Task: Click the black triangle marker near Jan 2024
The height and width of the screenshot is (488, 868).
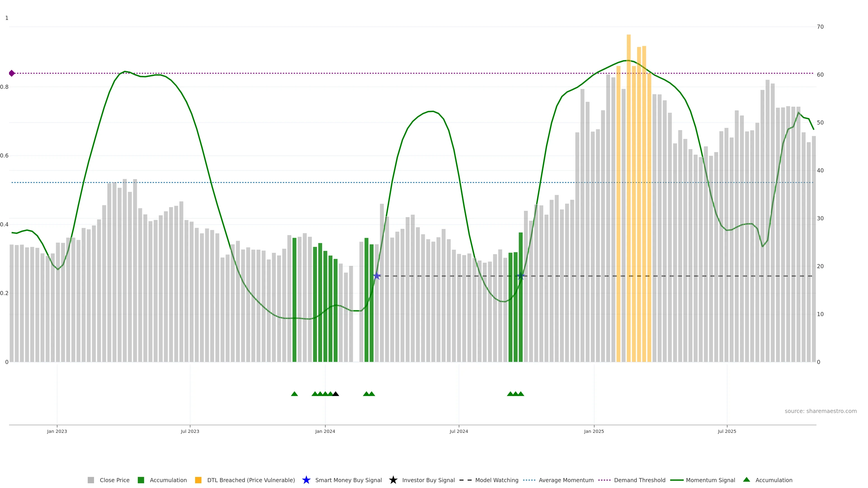Action: coord(335,394)
